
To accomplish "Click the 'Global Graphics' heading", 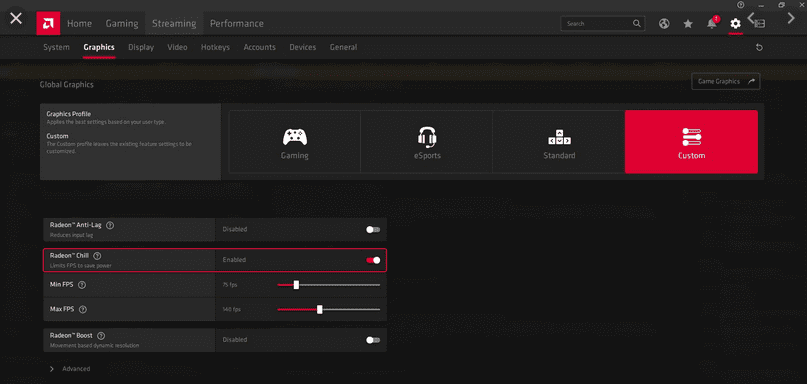I will (67, 84).
